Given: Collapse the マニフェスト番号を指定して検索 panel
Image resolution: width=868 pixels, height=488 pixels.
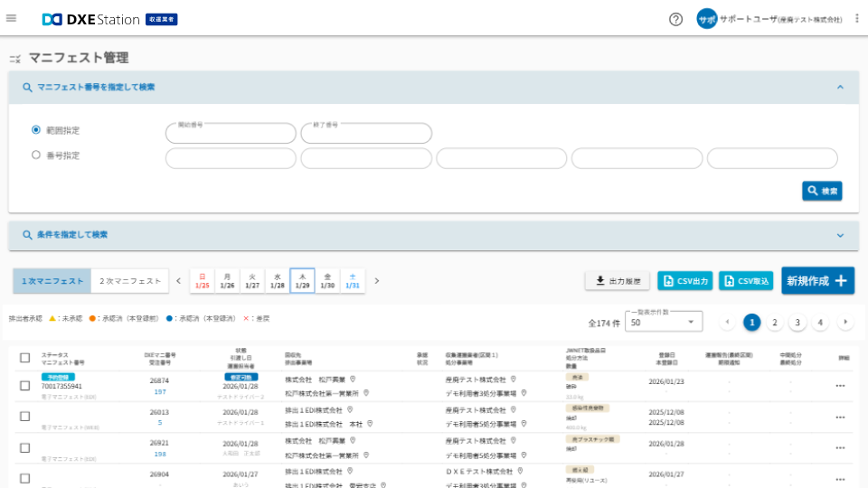Looking at the screenshot, I should pyautogui.click(x=840, y=88).
